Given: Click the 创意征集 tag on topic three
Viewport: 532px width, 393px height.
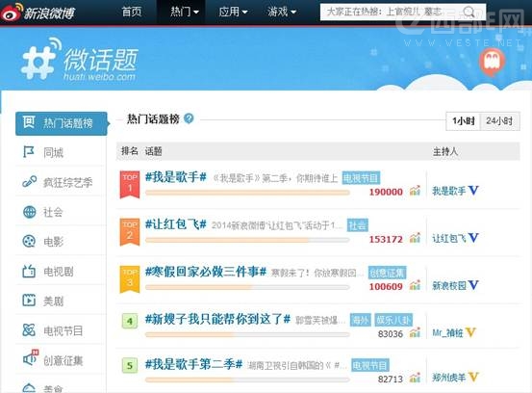Looking at the screenshot, I should (x=387, y=273).
